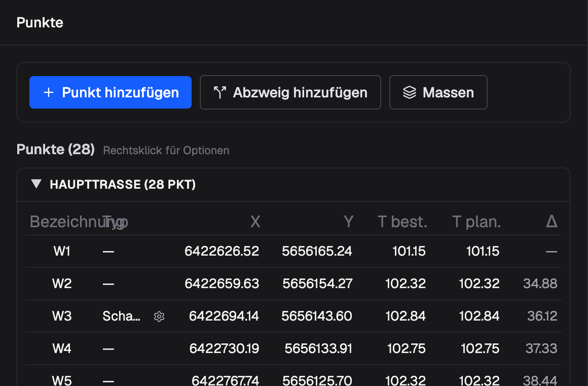
Task: Click the branch icon in Abzweig hinzufügen
Action: [x=220, y=92]
